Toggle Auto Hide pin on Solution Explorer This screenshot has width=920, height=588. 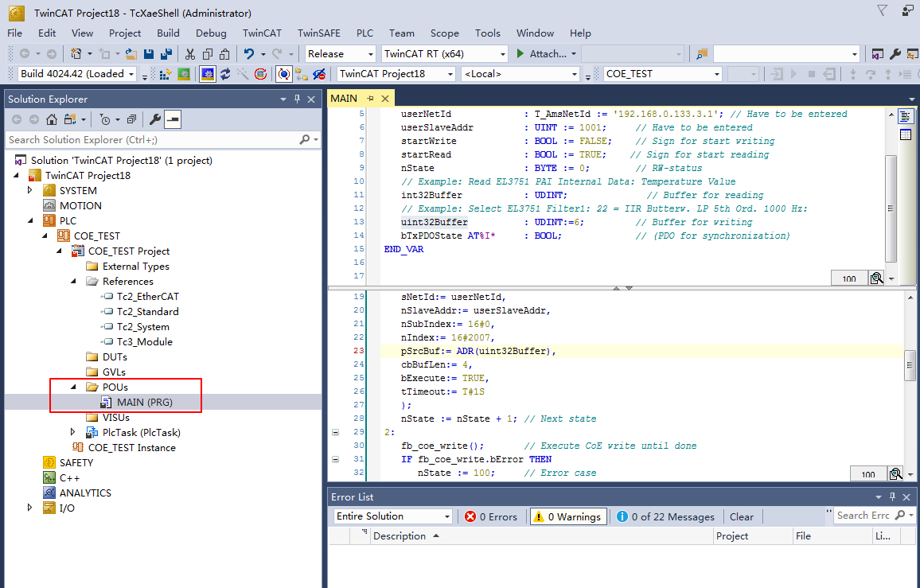[x=297, y=99]
